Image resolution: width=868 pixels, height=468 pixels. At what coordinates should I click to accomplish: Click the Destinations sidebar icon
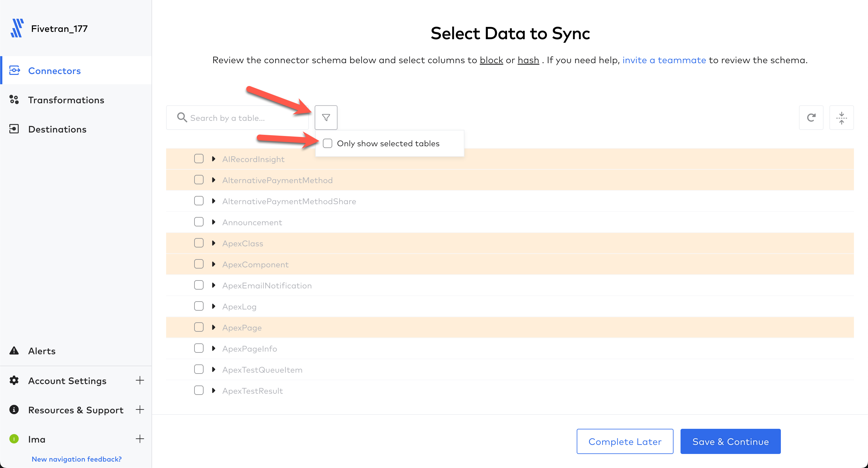(15, 129)
